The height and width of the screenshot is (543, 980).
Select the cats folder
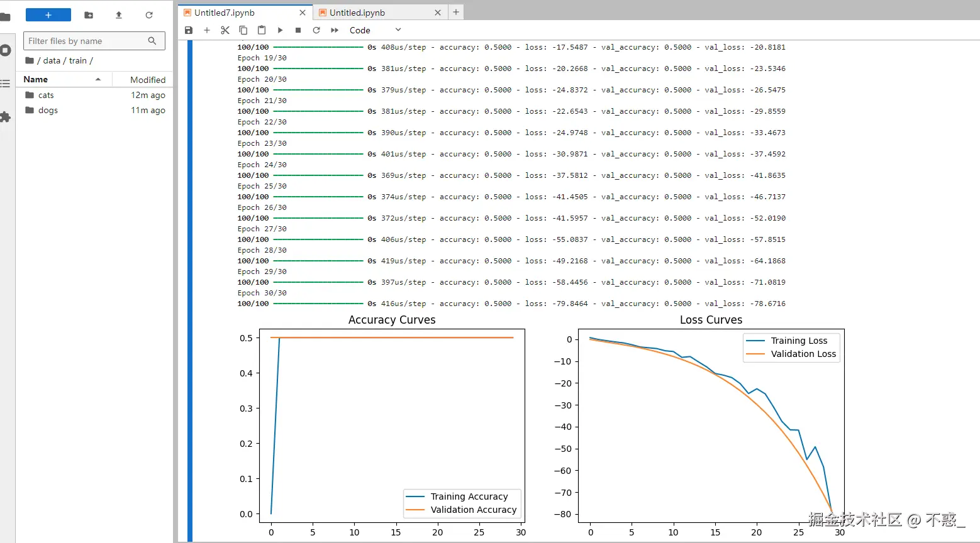(x=94, y=95)
